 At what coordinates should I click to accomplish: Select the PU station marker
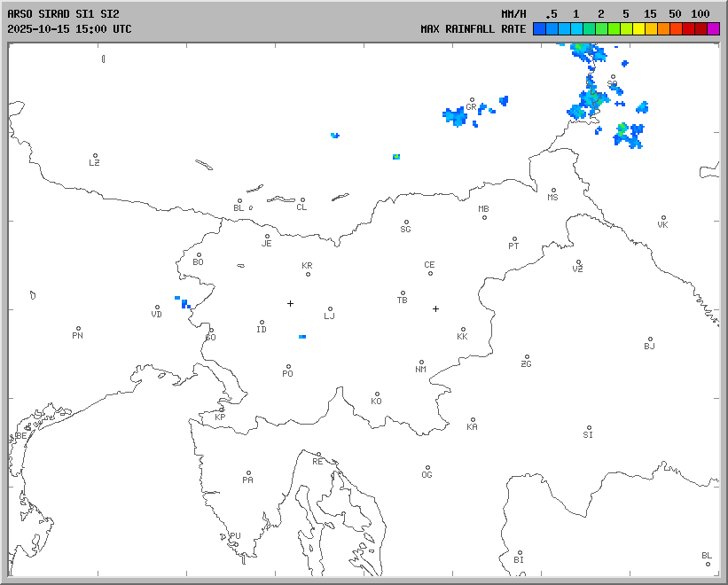point(234,529)
